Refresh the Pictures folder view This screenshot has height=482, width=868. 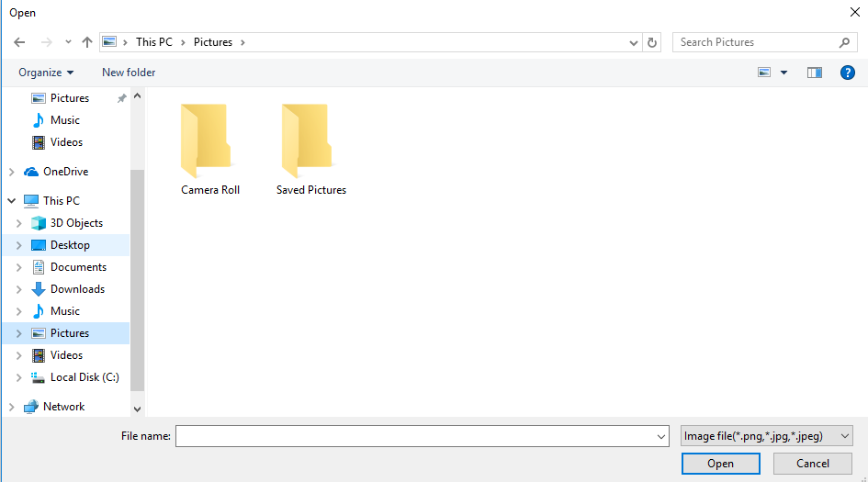(x=652, y=42)
